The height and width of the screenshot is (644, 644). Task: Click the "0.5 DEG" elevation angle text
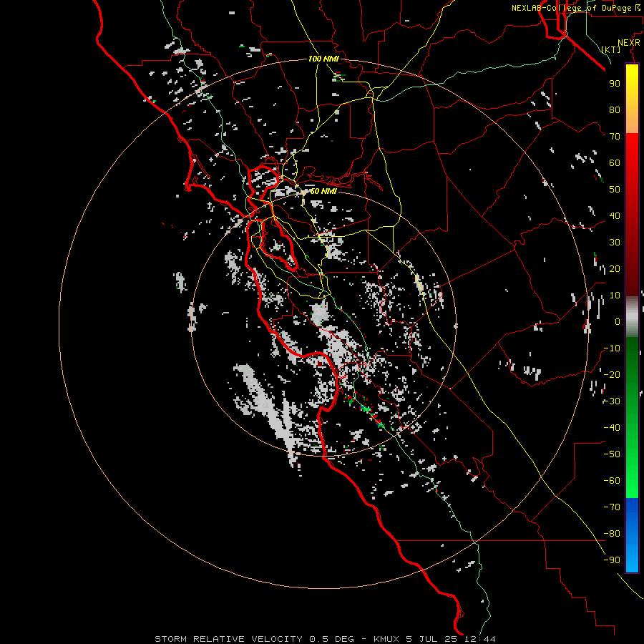(331, 639)
